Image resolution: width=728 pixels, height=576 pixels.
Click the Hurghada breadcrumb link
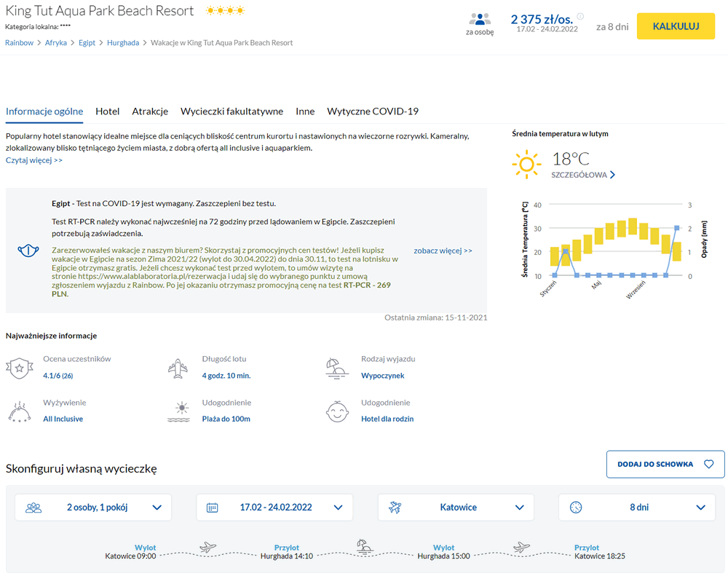pyautogui.click(x=123, y=43)
